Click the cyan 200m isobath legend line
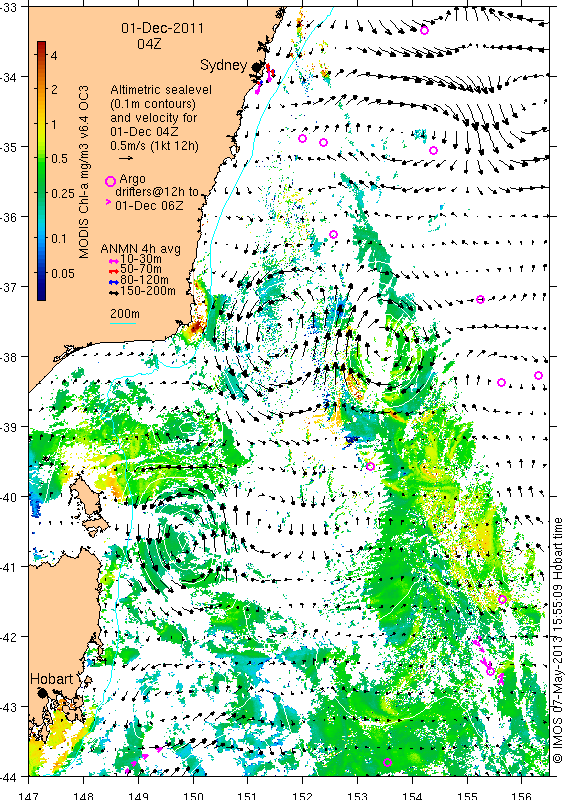Viewport: 570px width, 800px height. coord(123,323)
